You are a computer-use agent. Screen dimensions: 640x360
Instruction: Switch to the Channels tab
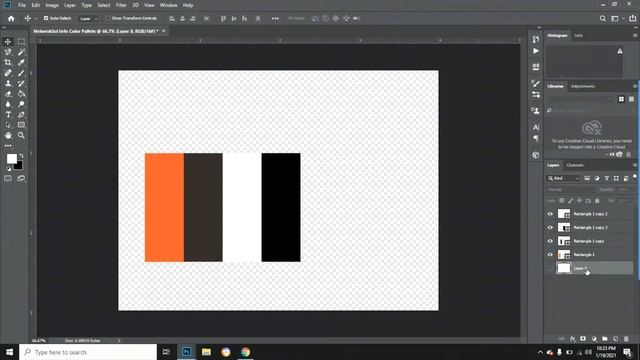[575, 165]
